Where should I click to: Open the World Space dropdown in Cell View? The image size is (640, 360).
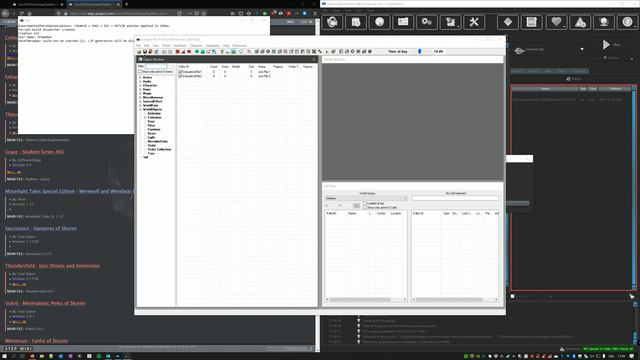coord(366,198)
